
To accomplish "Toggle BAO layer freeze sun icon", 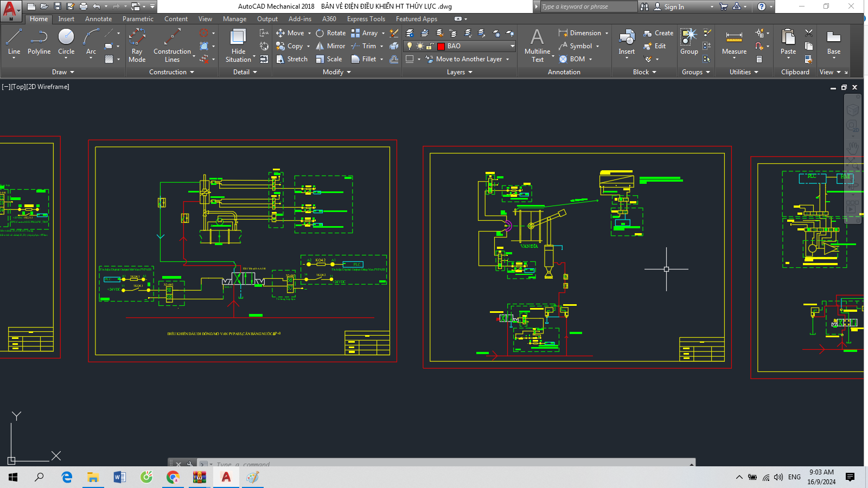I will (420, 46).
